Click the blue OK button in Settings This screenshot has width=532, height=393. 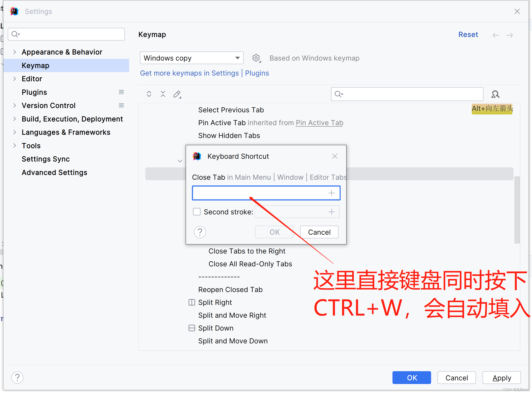pos(412,378)
